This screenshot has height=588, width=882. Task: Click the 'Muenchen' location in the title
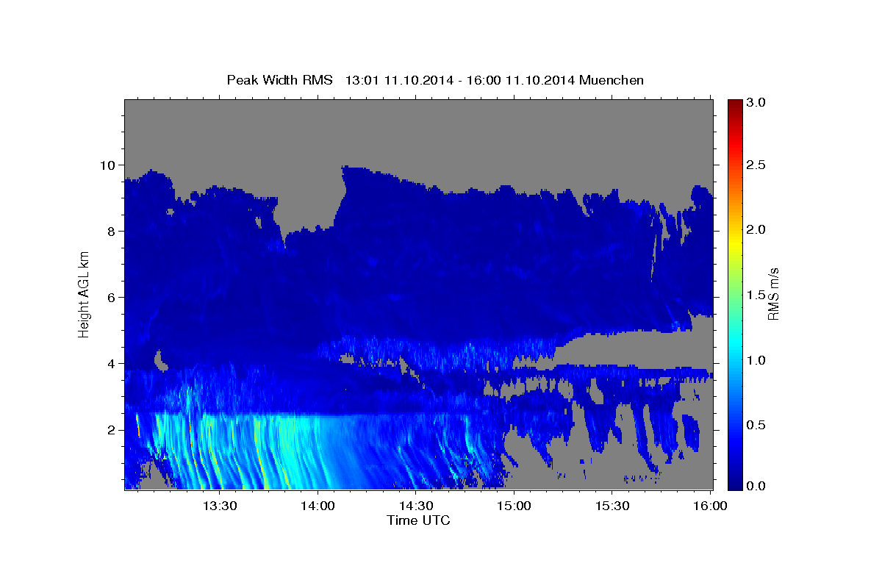pyautogui.click(x=612, y=80)
